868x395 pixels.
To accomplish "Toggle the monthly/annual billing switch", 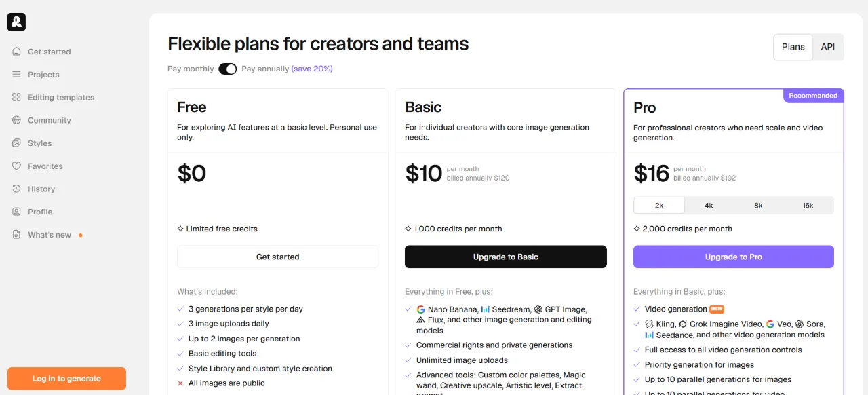I will [x=228, y=69].
